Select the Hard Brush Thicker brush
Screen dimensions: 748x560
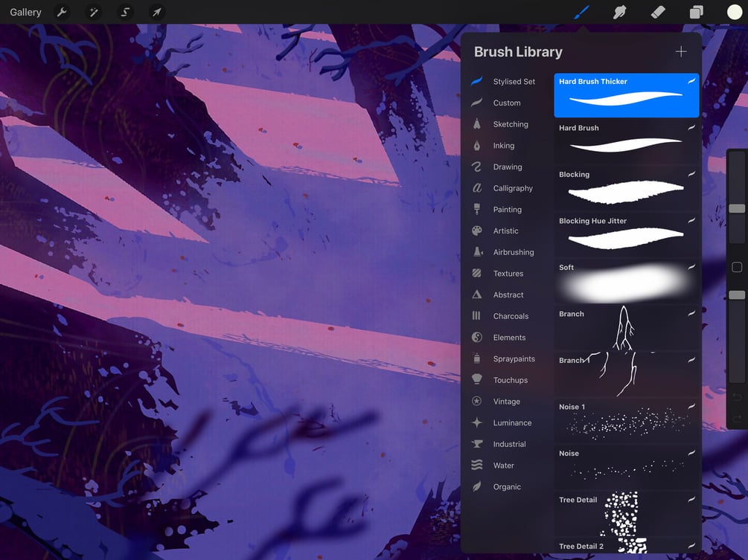point(627,95)
